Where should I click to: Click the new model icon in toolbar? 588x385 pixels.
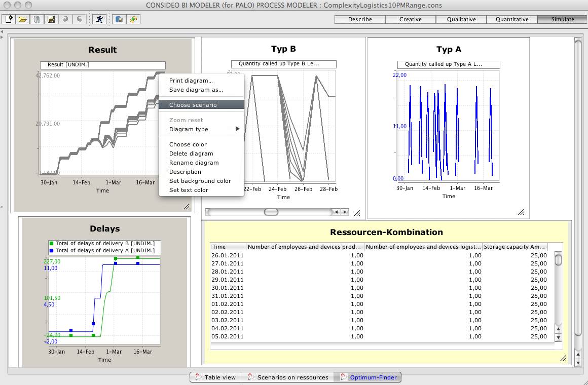(9, 19)
